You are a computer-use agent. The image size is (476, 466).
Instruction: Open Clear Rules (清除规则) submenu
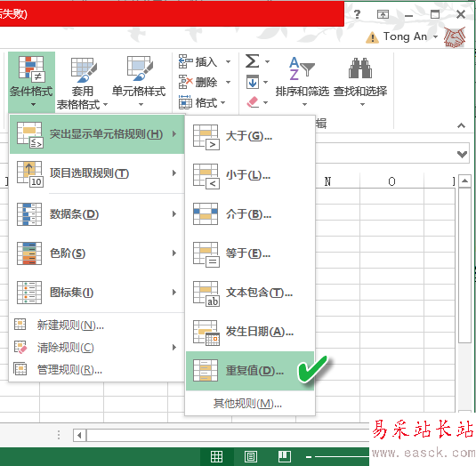coord(97,348)
